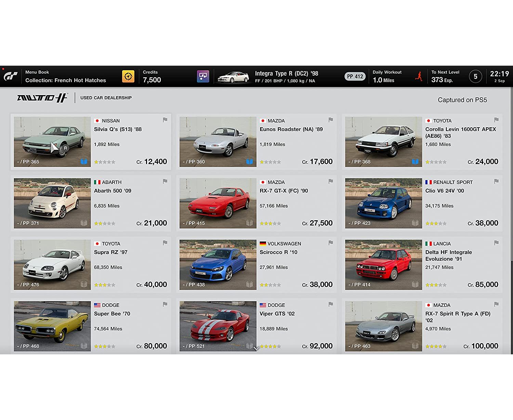Click the grey book icon on Abarth 500
Screen dimensions: 513x420
coord(84,223)
